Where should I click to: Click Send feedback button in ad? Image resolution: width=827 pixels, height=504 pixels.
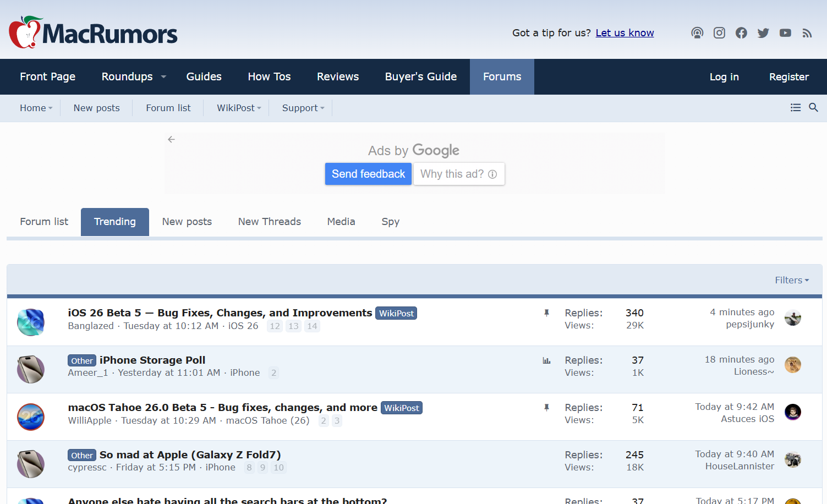click(368, 174)
